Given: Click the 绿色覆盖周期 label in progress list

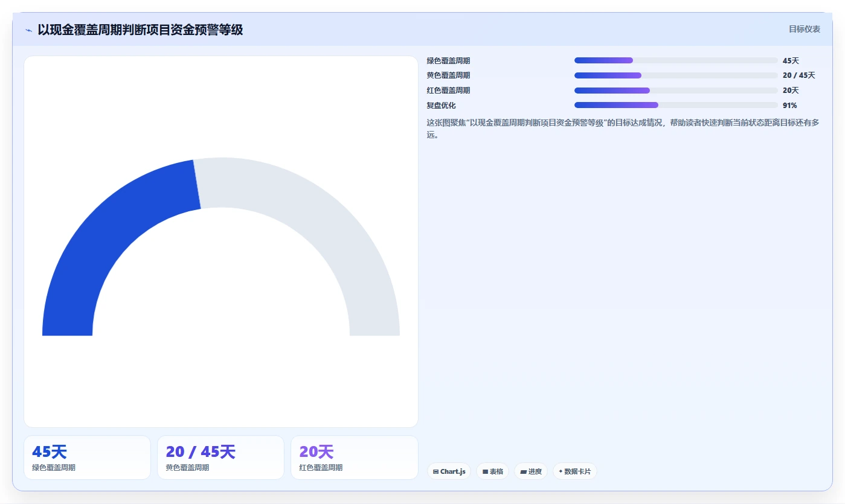Looking at the screenshot, I should click(x=448, y=61).
